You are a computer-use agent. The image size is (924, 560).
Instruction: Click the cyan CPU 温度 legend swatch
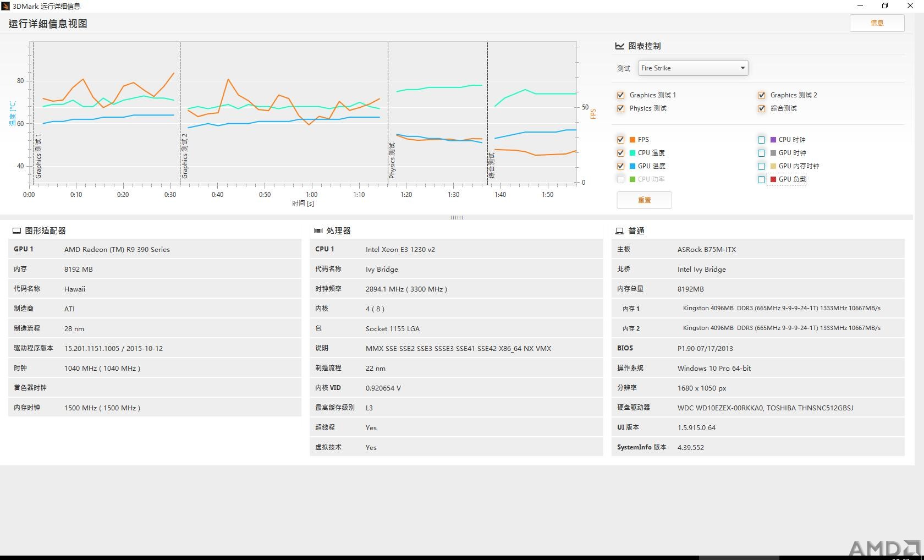[632, 153]
